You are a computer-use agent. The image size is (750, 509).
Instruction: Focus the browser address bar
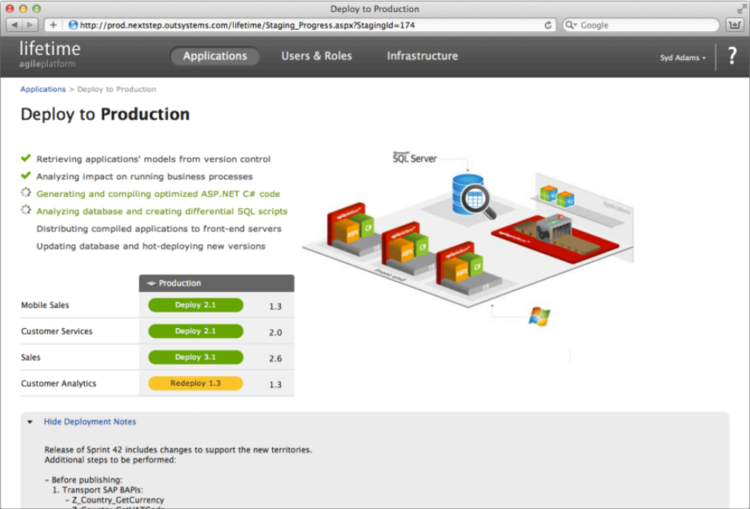coord(301,25)
